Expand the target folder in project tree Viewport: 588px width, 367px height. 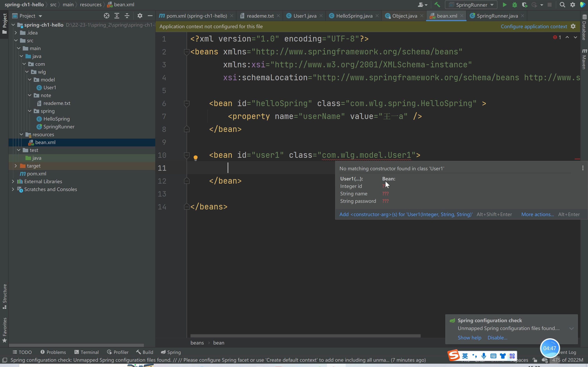(x=15, y=165)
